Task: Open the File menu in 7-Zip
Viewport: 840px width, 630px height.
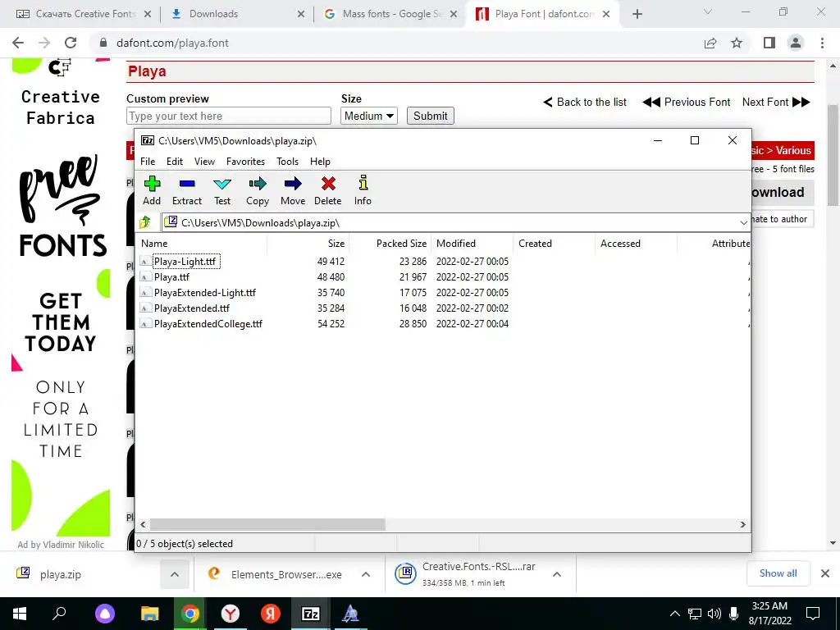Action: 148,162
